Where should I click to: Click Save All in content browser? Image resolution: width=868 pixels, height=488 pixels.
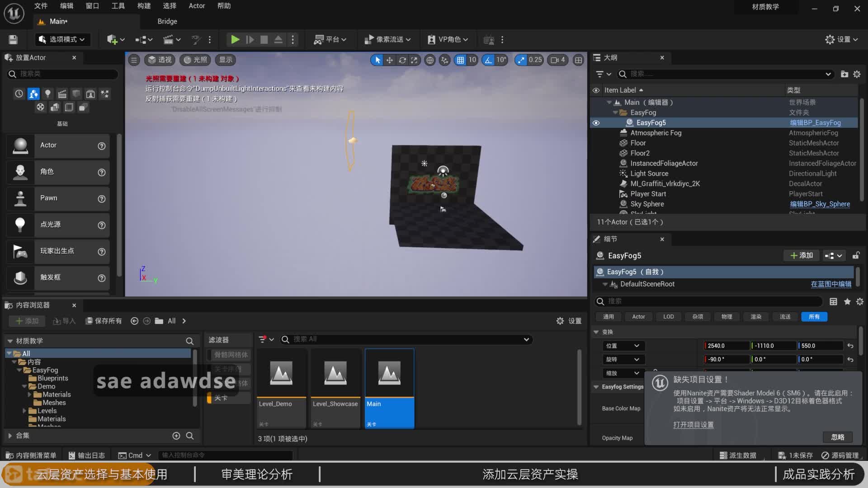point(104,321)
